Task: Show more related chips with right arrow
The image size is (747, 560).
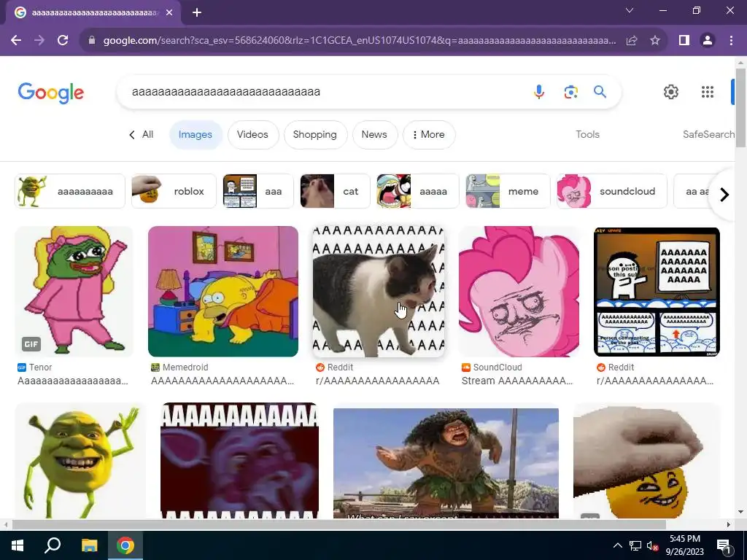Action: 724,194
